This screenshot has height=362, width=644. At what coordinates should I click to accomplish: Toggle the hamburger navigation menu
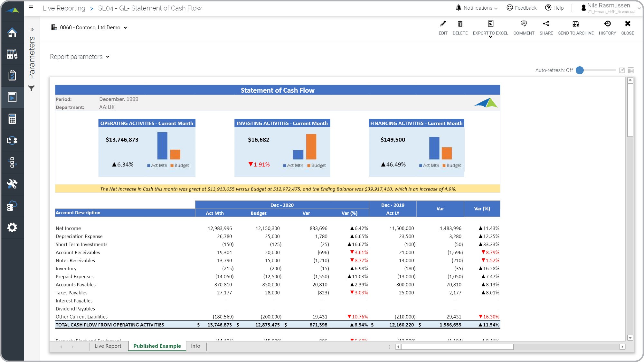point(31,8)
